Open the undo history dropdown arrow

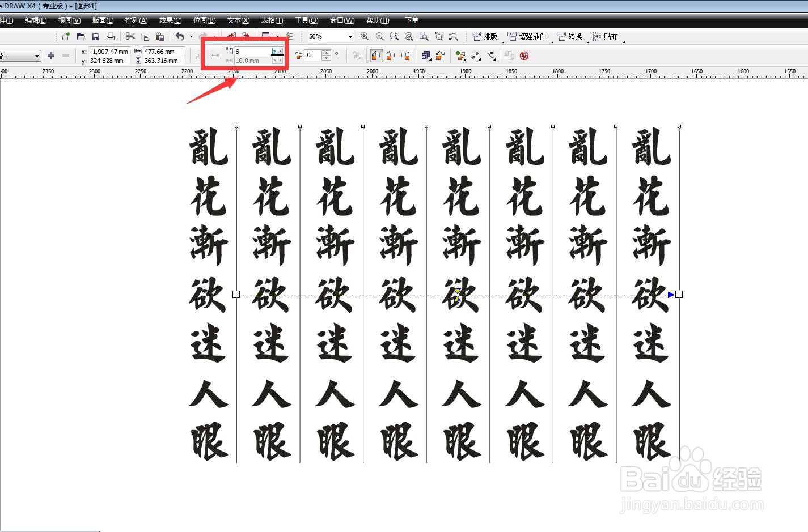pyautogui.click(x=191, y=36)
